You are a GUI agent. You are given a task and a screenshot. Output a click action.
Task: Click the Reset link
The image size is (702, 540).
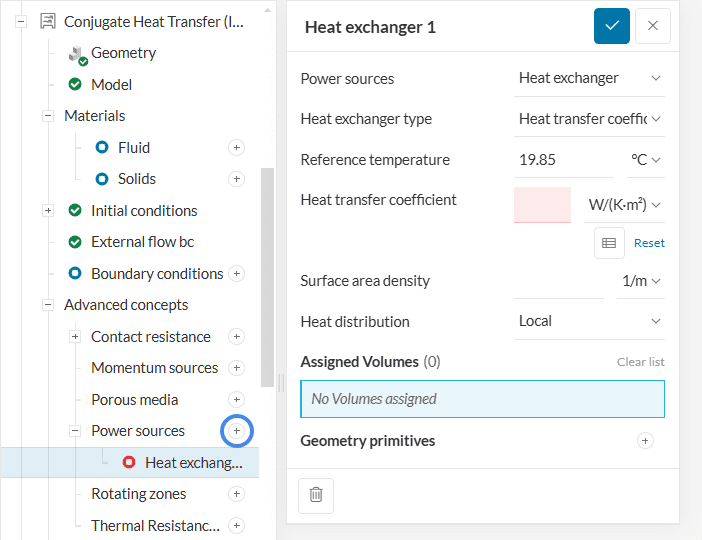coord(649,243)
